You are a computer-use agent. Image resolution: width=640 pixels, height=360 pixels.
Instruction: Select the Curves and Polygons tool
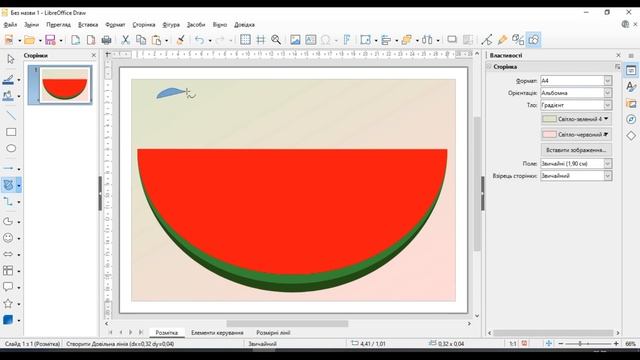pos(8,185)
